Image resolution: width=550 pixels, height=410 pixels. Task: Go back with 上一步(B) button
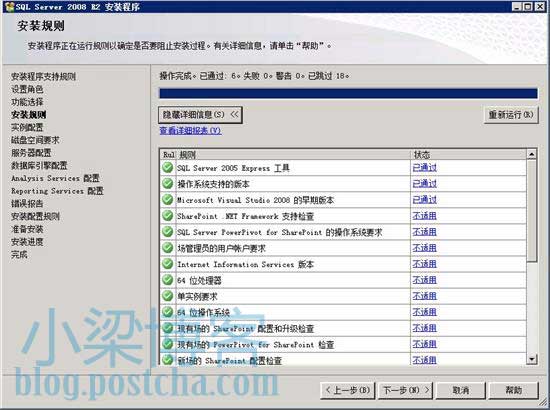(x=348, y=390)
